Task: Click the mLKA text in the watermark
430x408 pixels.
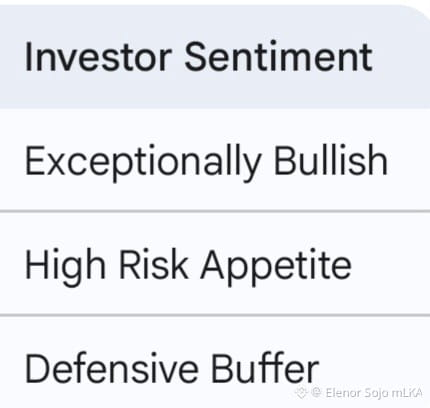Action: pyautogui.click(x=407, y=393)
